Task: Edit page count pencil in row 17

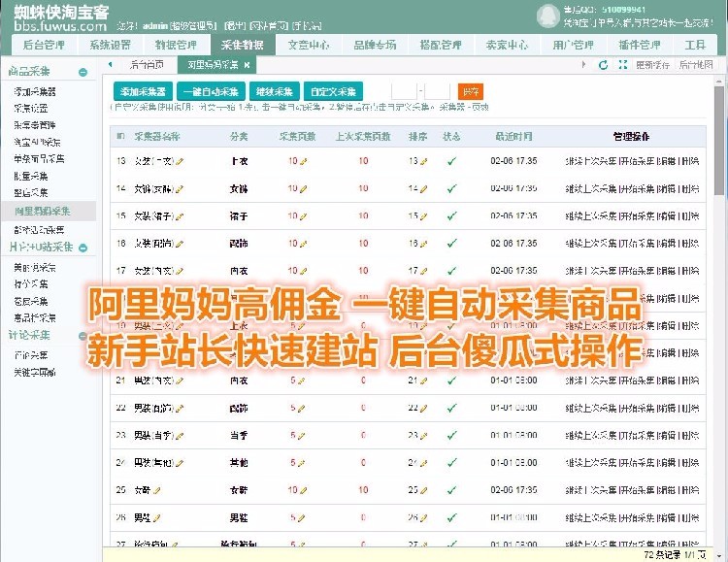Action: click(x=303, y=271)
